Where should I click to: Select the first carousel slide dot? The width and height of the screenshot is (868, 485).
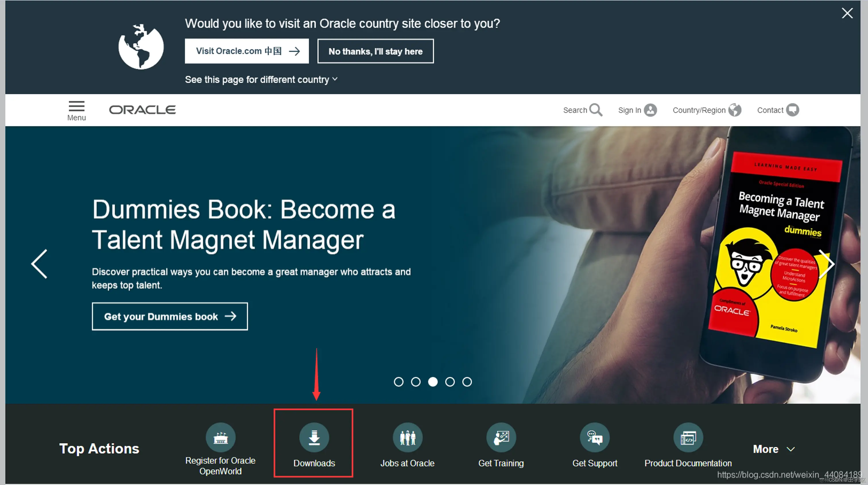click(398, 382)
